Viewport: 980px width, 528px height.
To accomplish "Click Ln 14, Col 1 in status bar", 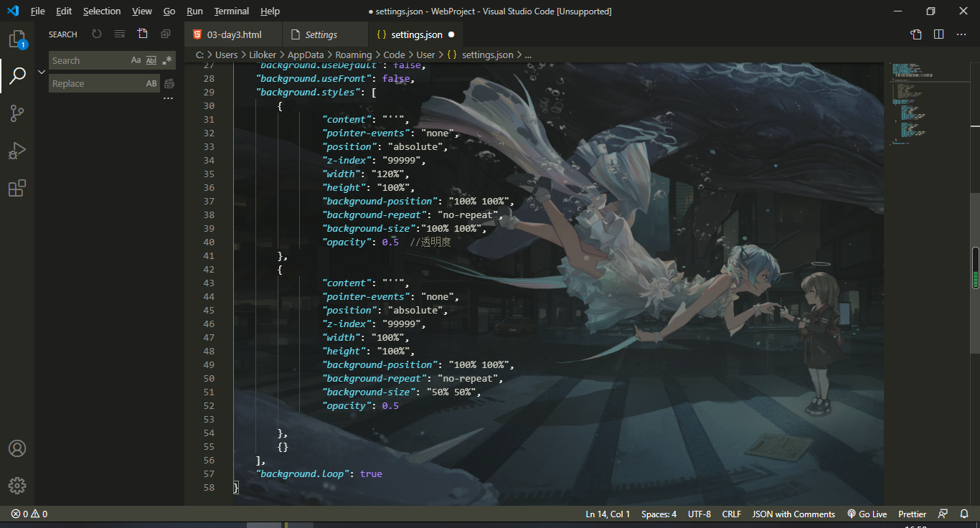I will tap(608, 514).
